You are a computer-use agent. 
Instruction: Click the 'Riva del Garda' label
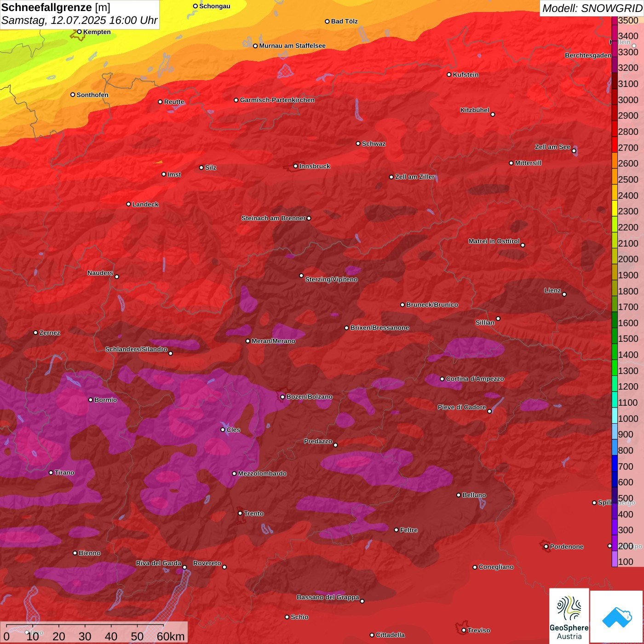tap(159, 563)
